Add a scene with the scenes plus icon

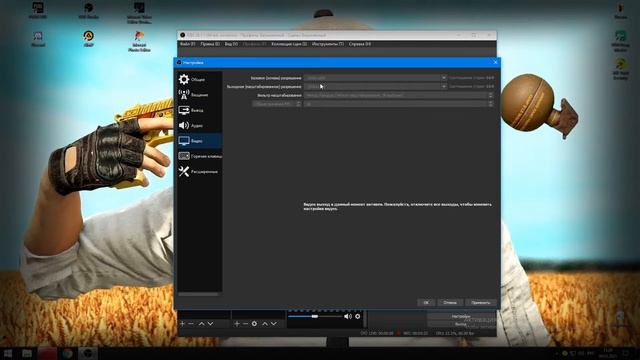pyautogui.click(x=182, y=324)
